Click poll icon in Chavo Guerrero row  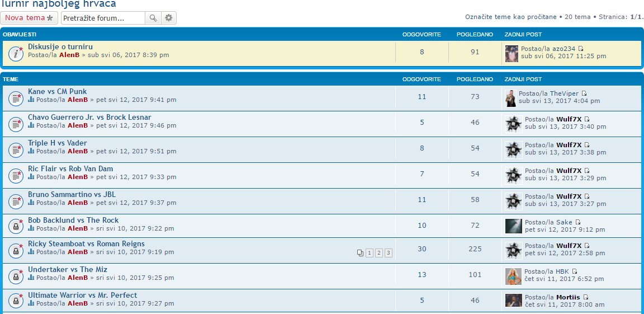click(31, 125)
